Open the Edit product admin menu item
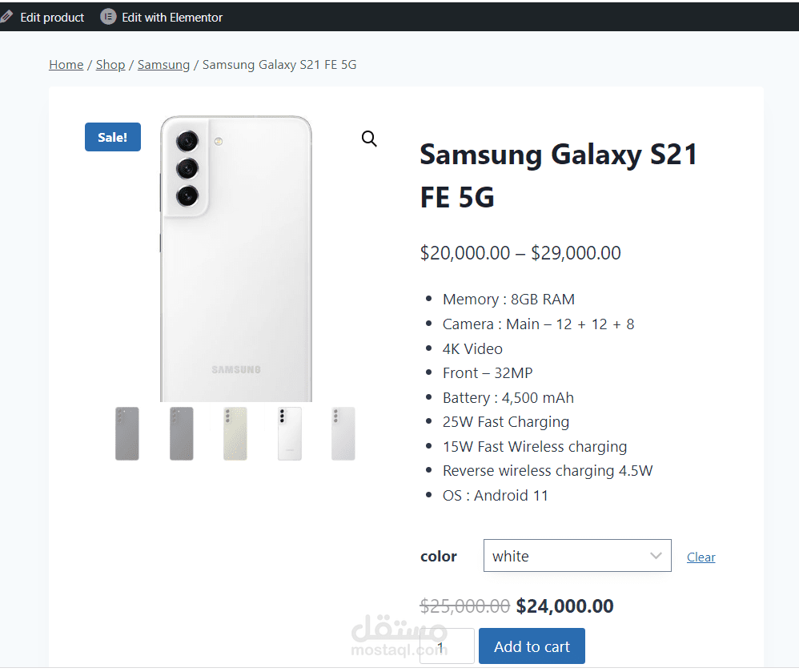The width and height of the screenshot is (799, 672). 52,17
